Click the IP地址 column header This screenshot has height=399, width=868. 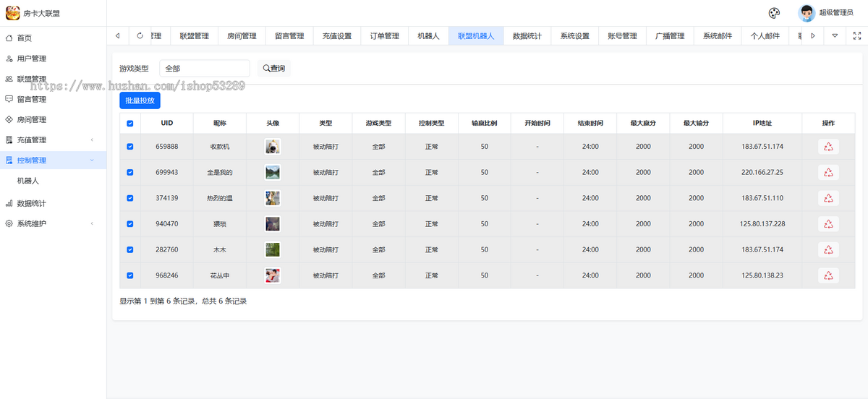click(x=762, y=124)
